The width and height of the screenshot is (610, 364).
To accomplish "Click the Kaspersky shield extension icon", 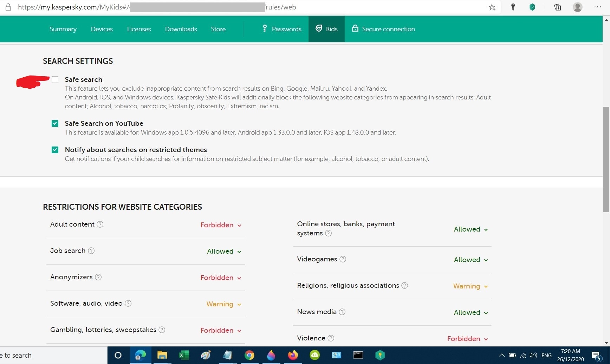I will 532,7.
